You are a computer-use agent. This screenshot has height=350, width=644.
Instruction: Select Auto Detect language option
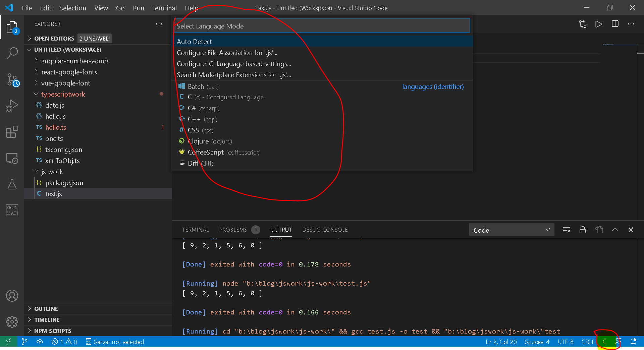[322, 42]
